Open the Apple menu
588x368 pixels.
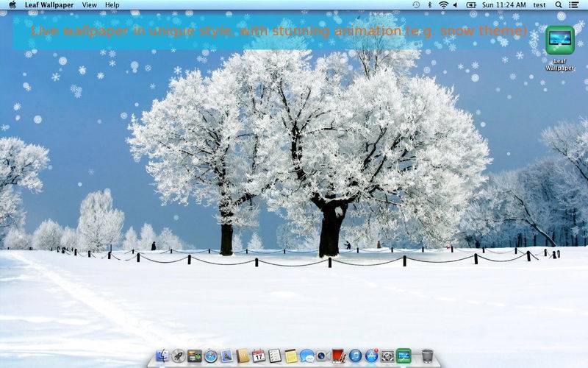point(12,5)
